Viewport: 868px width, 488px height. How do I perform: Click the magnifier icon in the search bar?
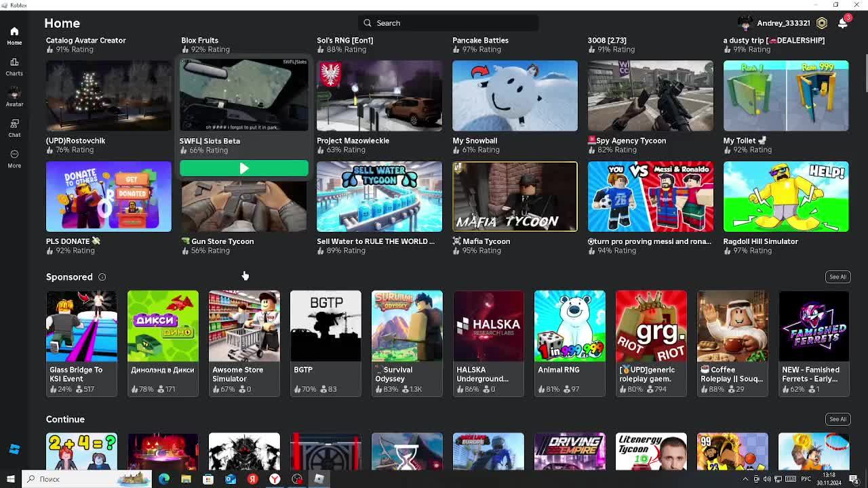click(368, 23)
